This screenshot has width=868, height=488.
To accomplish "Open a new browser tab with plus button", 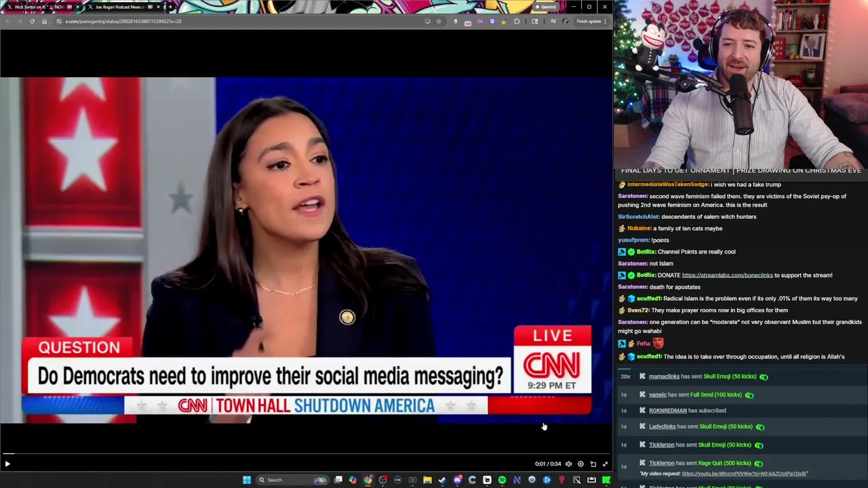I will (x=170, y=7).
